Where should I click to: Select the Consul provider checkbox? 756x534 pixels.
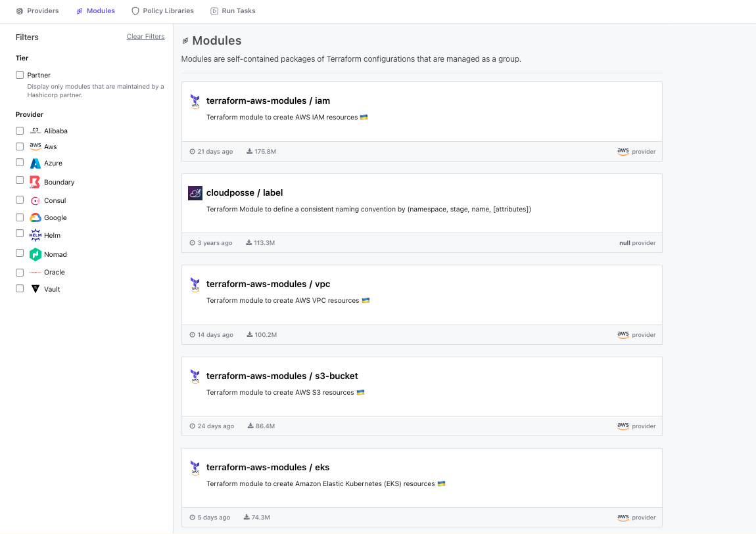tap(20, 200)
